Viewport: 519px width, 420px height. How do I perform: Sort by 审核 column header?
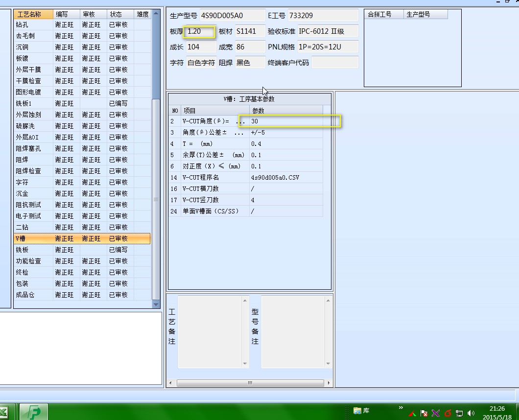[94, 14]
